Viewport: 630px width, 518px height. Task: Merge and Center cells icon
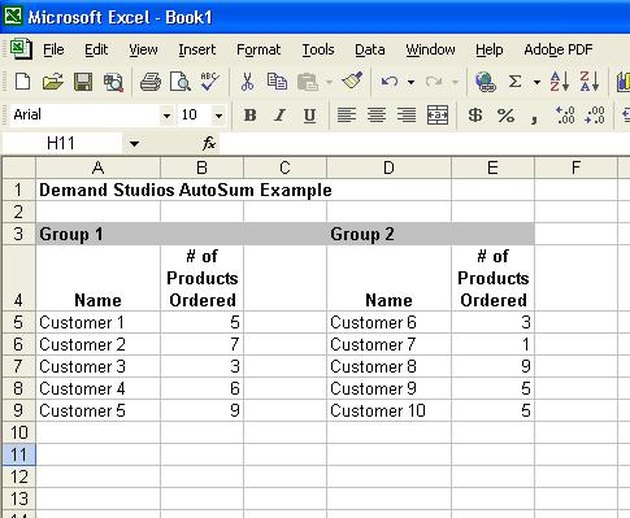coord(437,115)
